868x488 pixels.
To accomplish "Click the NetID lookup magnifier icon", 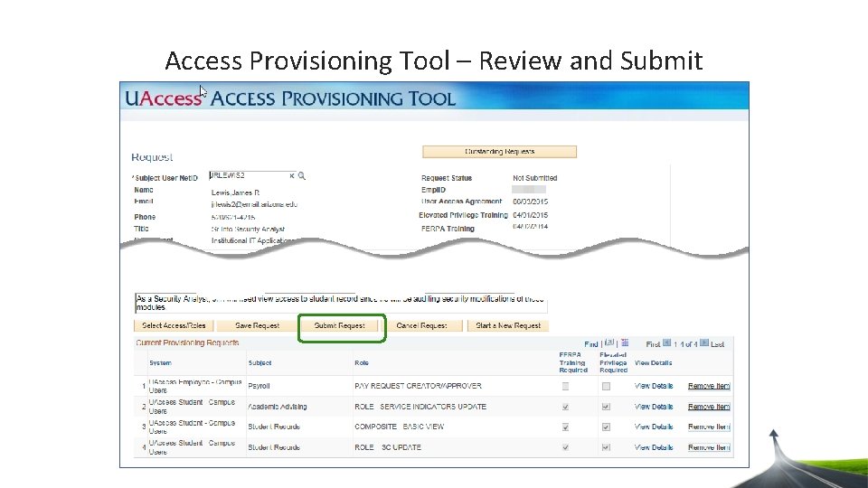I will [302, 176].
